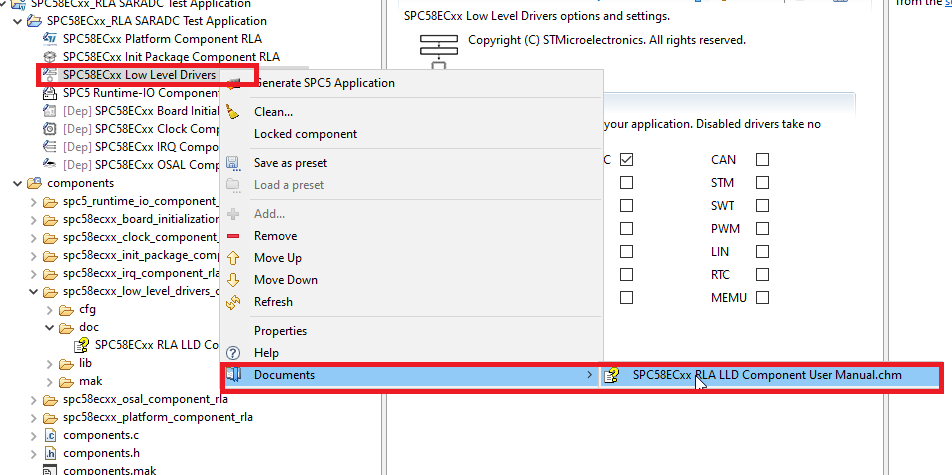
Task: Click the OSAL Component dependency icon
Action: pos(50,164)
